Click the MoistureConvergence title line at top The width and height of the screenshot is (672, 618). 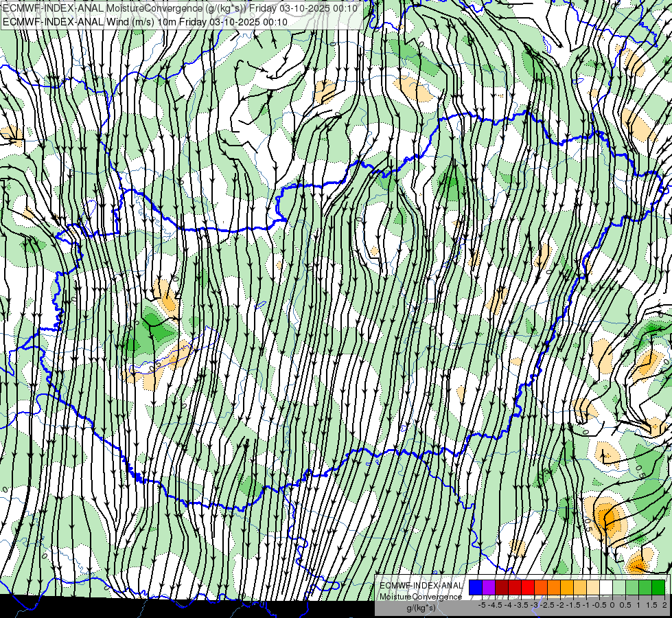click(x=180, y=8)
